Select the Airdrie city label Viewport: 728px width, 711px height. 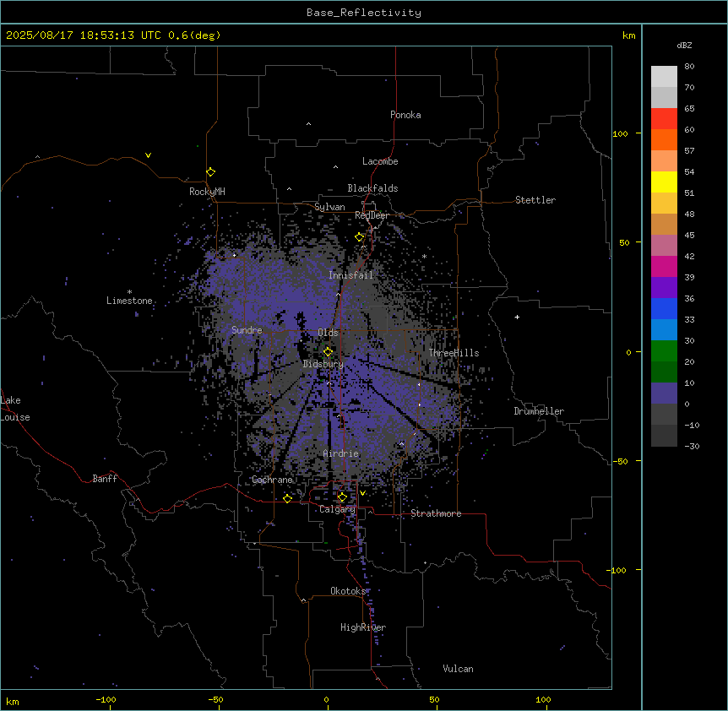pos(341,453)
